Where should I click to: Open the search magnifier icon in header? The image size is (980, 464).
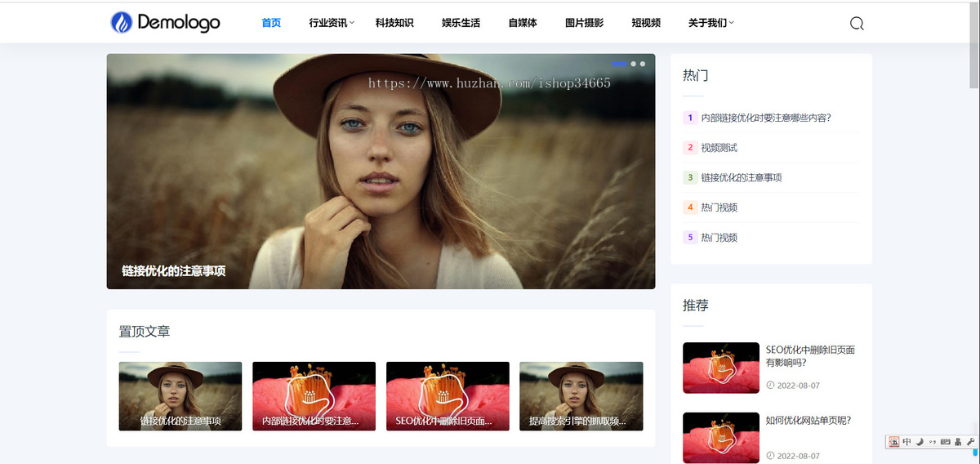click(x=857, y=23)
